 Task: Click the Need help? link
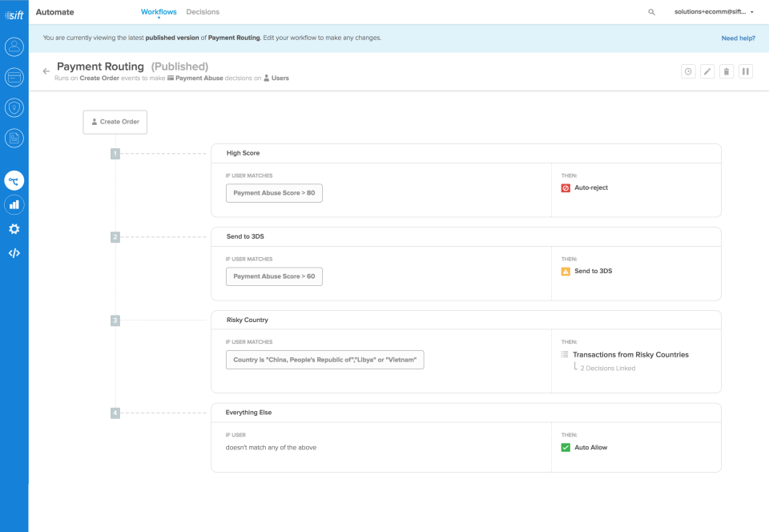coord(738,38)
